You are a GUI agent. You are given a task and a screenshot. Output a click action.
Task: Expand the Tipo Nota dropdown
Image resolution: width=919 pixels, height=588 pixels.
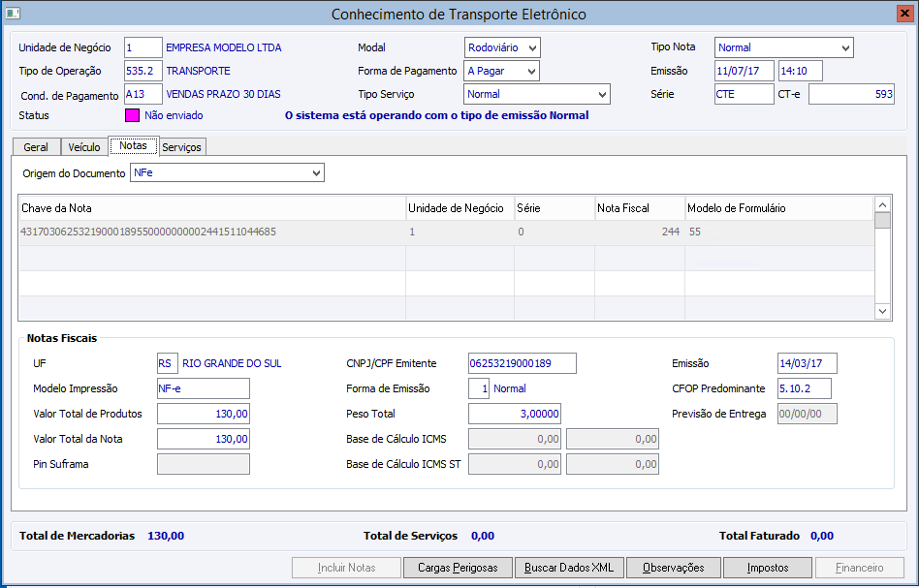783,47
